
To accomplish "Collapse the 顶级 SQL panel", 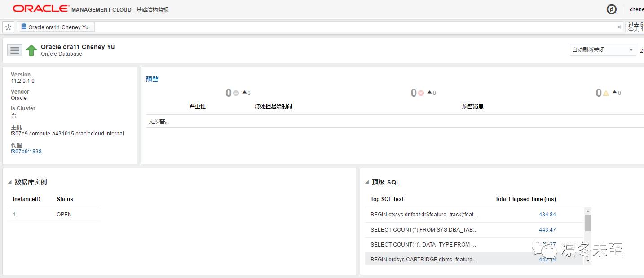I will click(367, 182).
